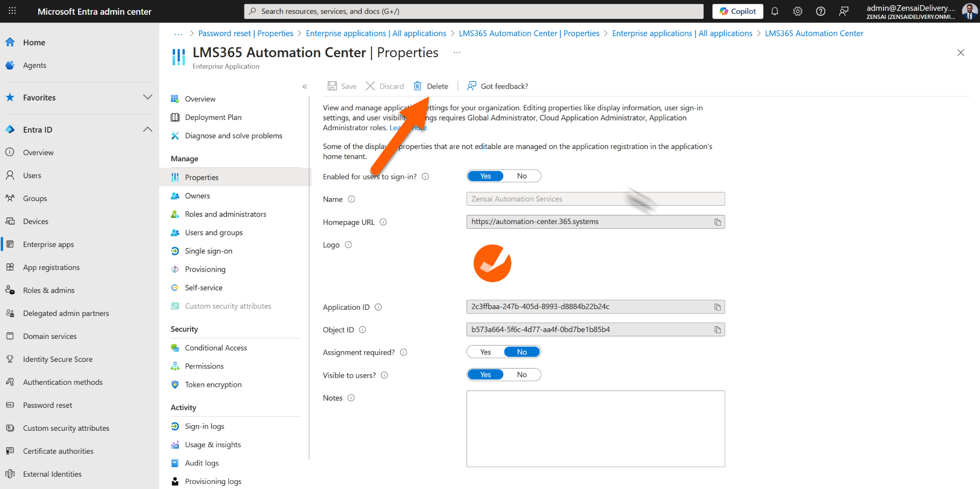Open the admin account avatar
The image size is (980, 489).
pyautogui.click(x=969, y=11)
